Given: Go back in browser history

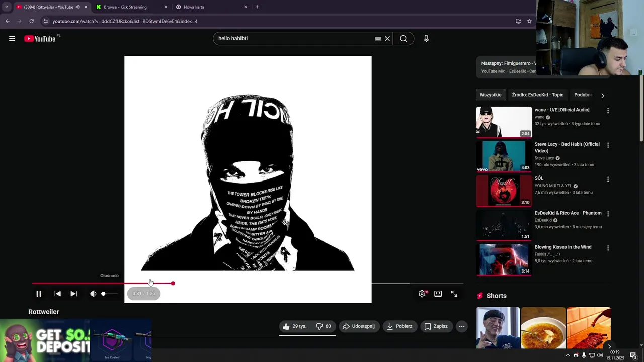Looking at the screenshot, I should pyautogui.click(x=7, y=21).
